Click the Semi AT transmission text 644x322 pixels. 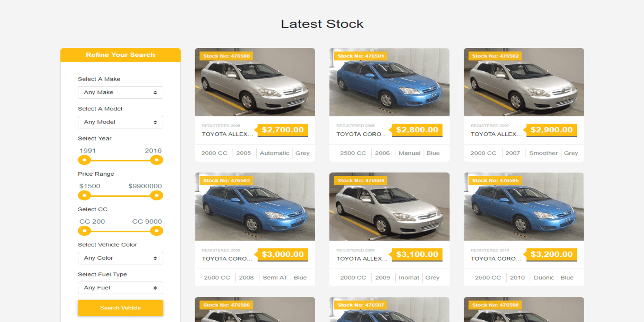click(x=275, y=277)
